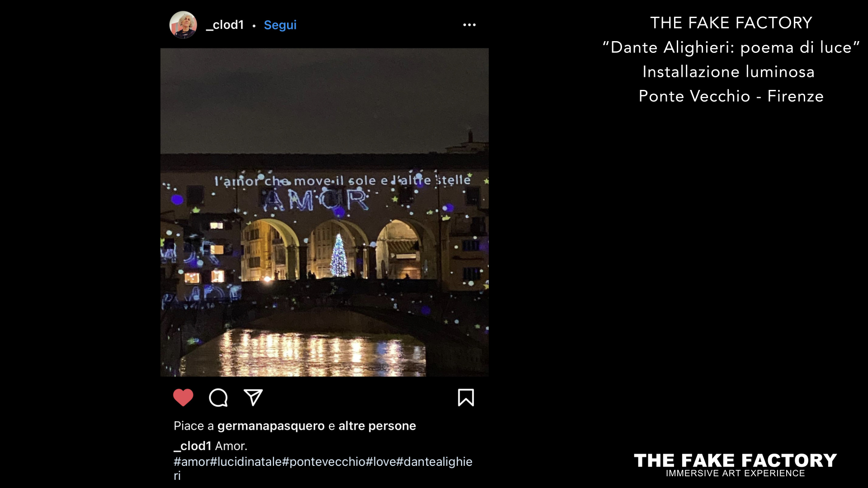Open the three-dot more options menu
This screenshot has height=488, width=868.
tap(469, 25)
